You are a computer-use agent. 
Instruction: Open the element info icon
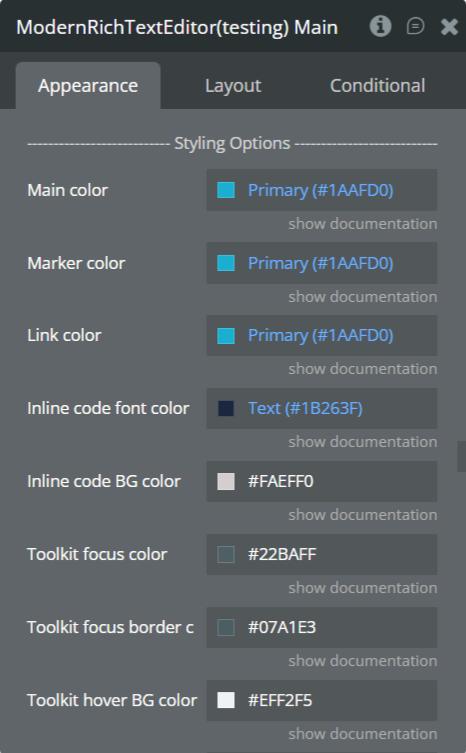tap(380, 26)
